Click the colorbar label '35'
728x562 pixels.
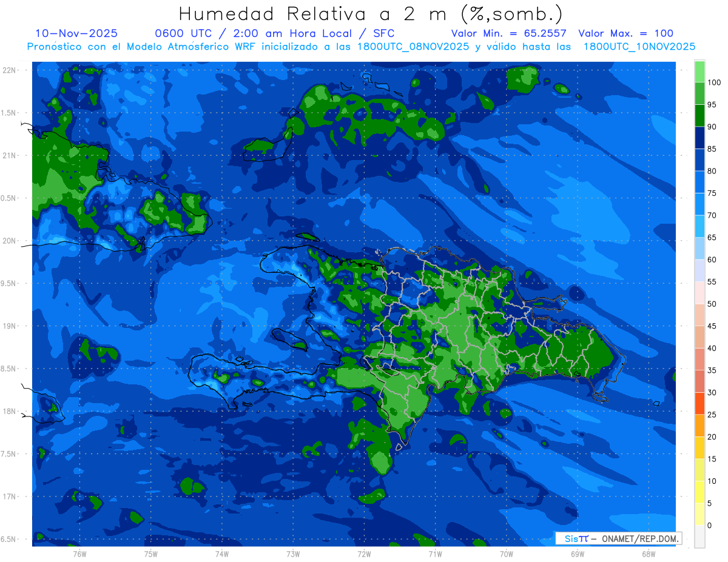tap(712, 370)
